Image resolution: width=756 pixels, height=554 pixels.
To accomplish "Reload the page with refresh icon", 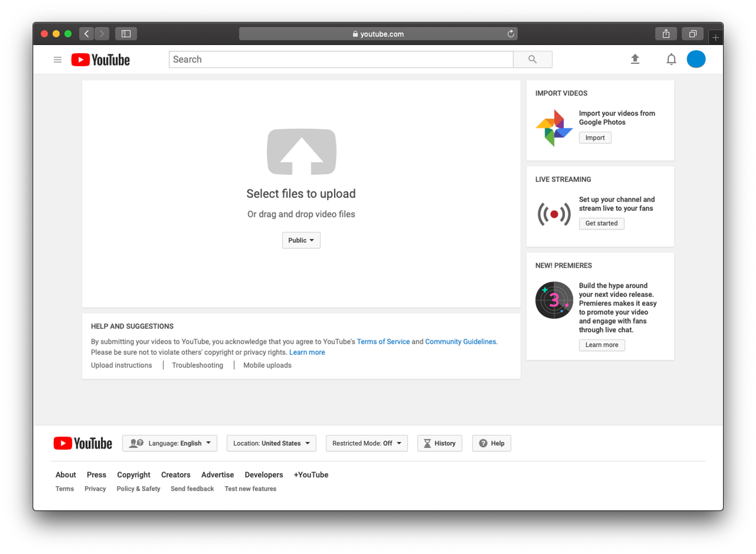I will (510, 33).
